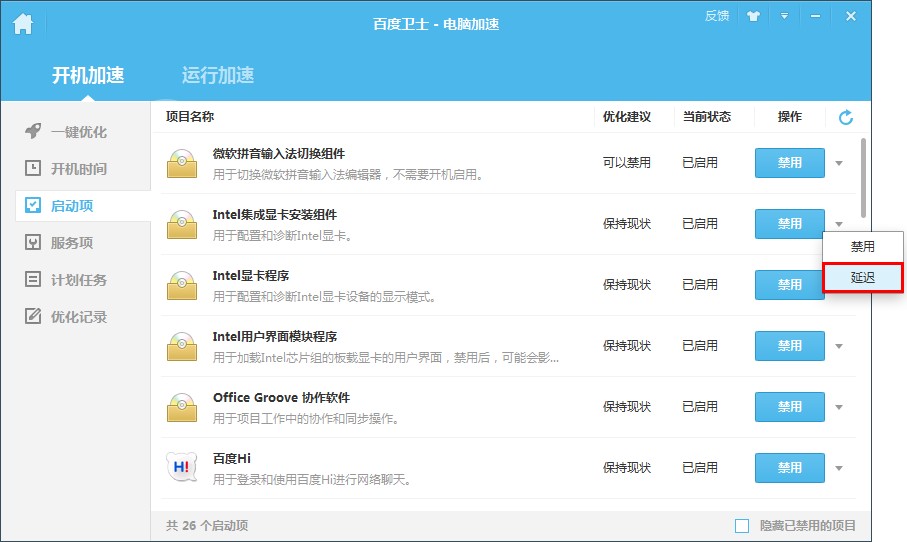Open the skin (shirt) icon in title bar
The image size is (907, 542).
click(753, 16)
